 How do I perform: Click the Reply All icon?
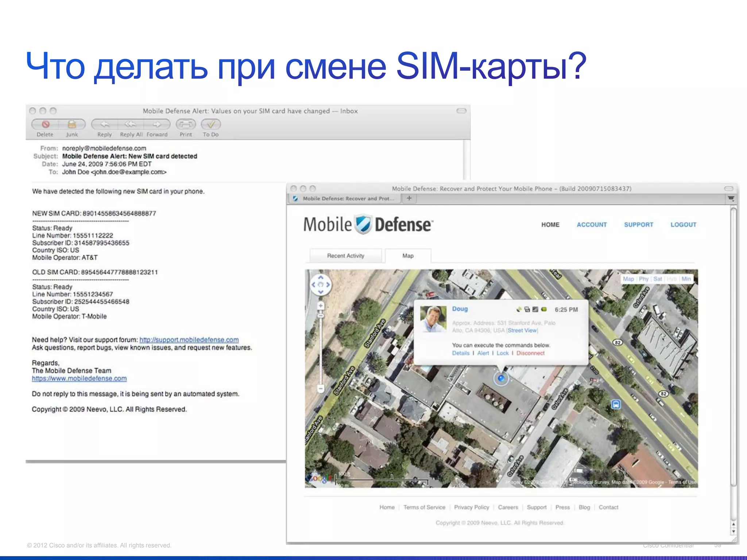click(x=131, y=124)
